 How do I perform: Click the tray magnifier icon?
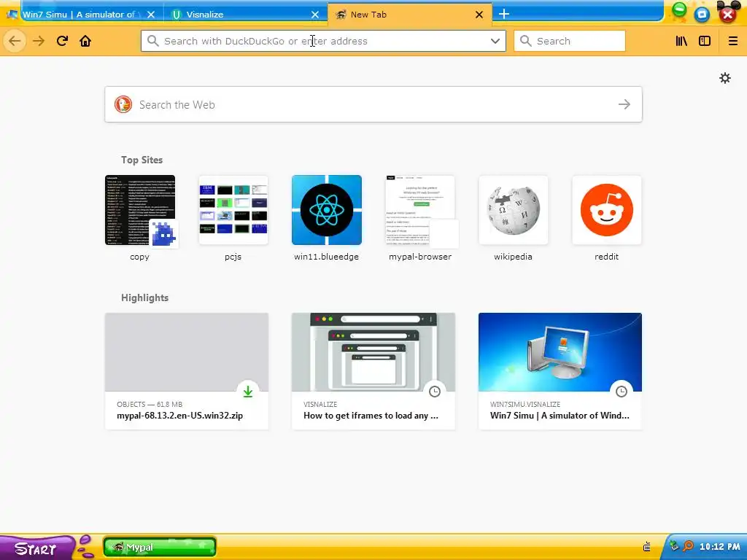point(689,546)
